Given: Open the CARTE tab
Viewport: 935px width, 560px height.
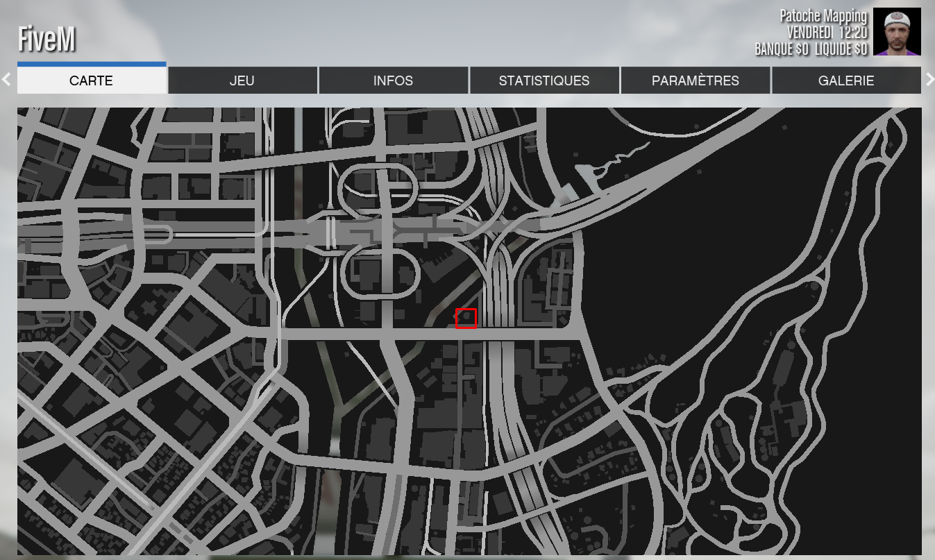Looking at the screenshot, I should 91,80.
